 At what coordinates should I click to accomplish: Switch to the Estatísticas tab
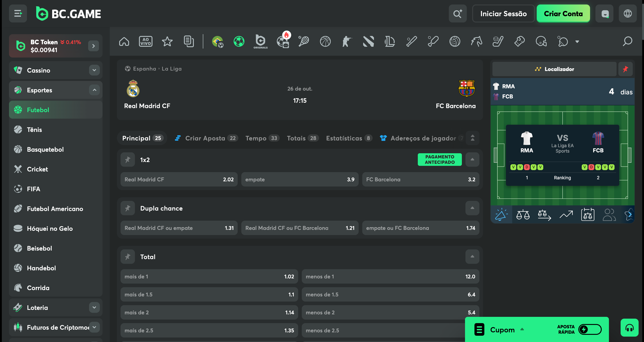point(349,138)
